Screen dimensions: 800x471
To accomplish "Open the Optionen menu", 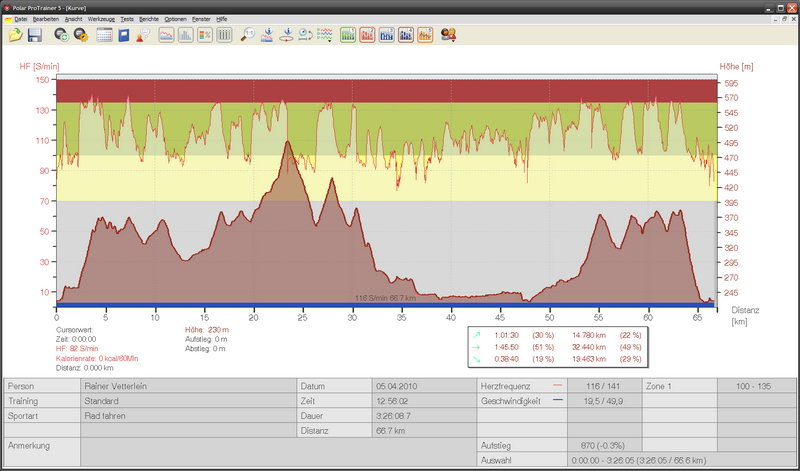I will point(175,19).
